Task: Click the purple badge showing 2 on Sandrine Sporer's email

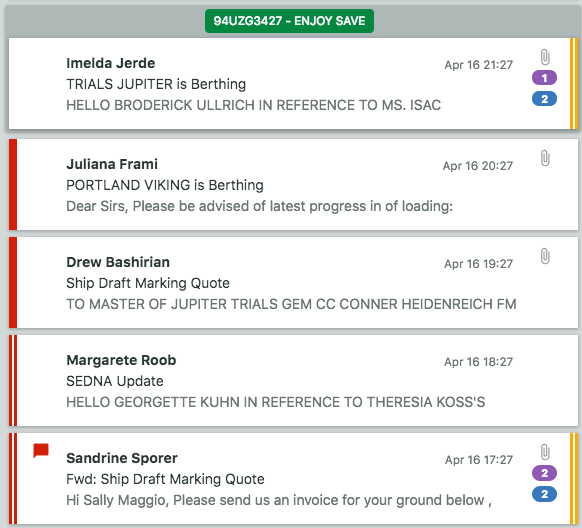Action: click(x=545, y=473)
